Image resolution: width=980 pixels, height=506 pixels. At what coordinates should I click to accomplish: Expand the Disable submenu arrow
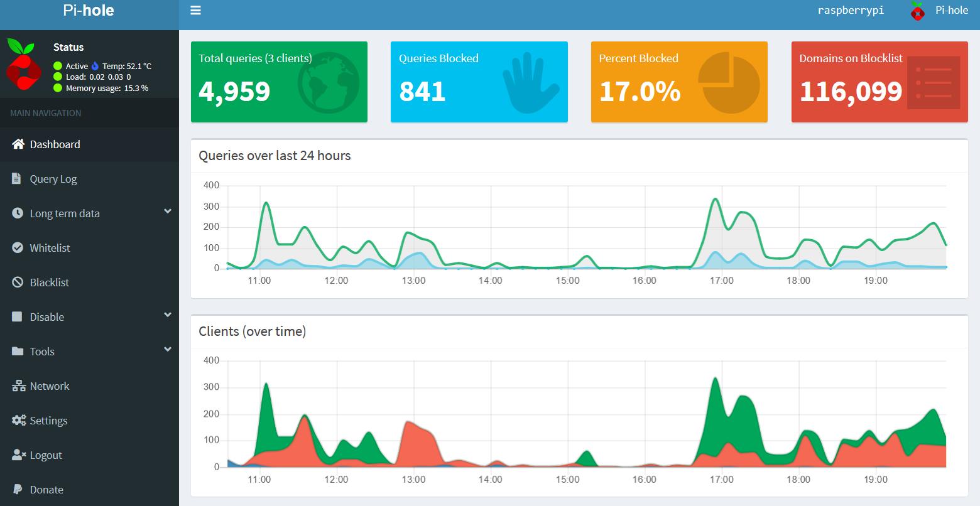pos(168,315)
